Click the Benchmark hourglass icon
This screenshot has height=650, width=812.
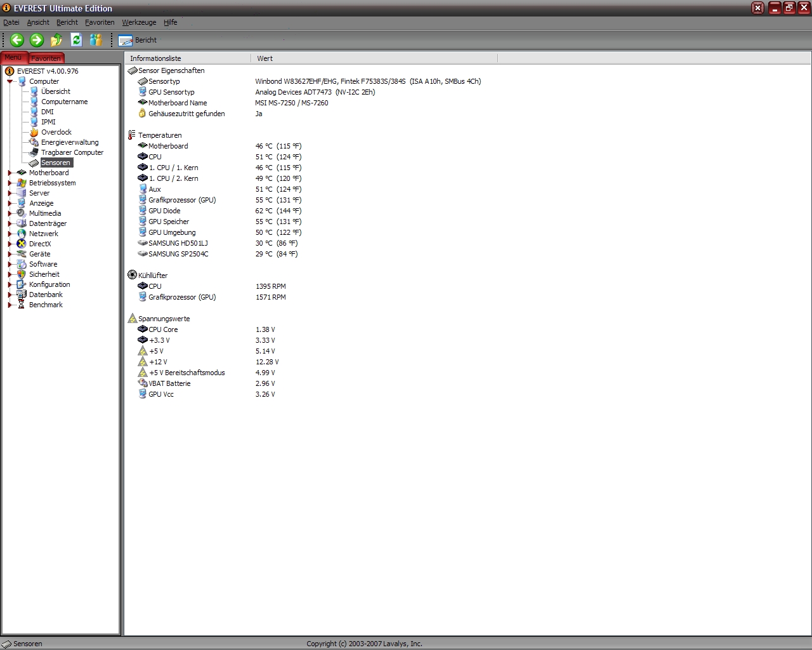(22, 305)
